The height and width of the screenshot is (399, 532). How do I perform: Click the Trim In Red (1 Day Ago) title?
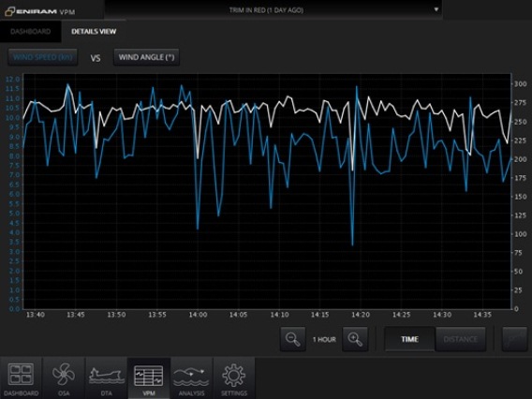(266, 10)
